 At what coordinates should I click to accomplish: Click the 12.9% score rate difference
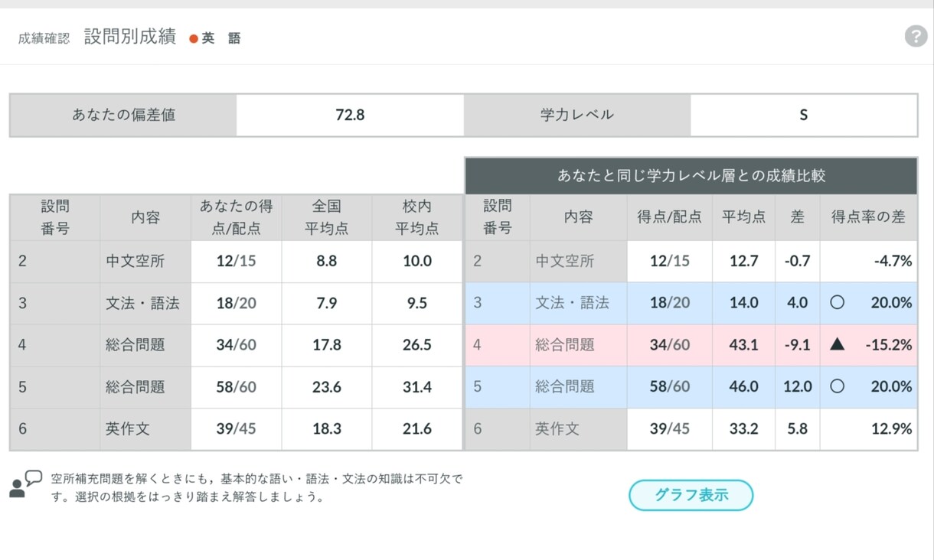[x=891, y=428]
